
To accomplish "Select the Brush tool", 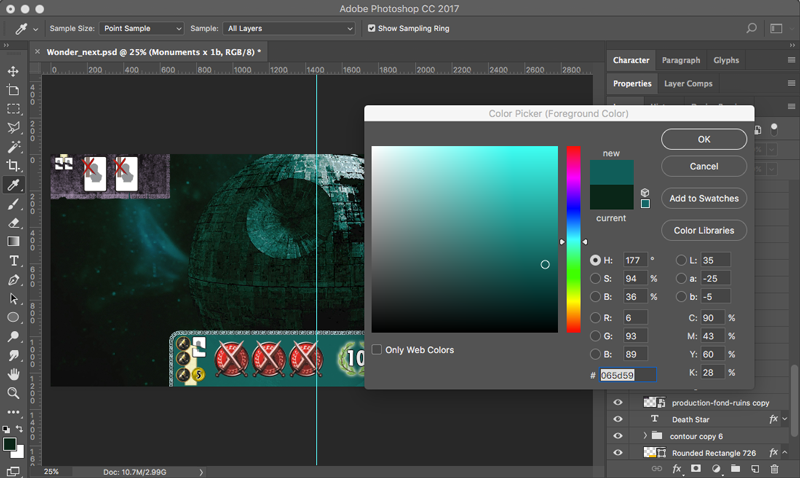I will pyautogui.click(x=13, y=204).
